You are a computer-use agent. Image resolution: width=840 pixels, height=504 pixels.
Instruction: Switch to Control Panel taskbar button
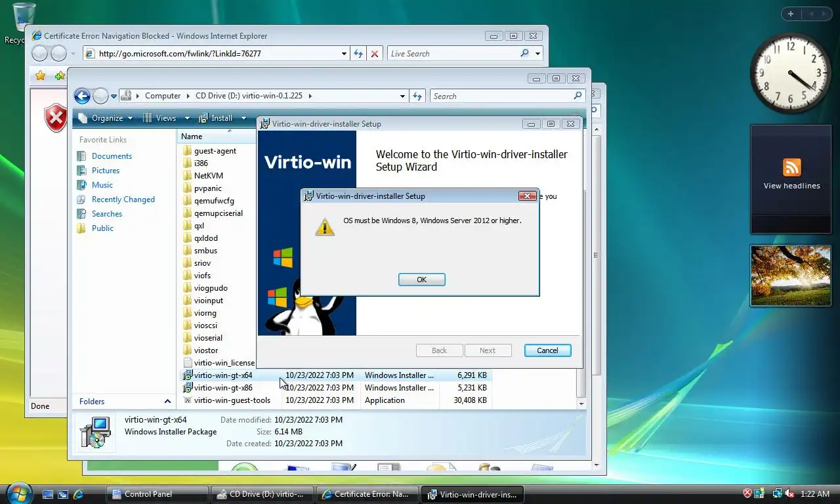(157, 494)
